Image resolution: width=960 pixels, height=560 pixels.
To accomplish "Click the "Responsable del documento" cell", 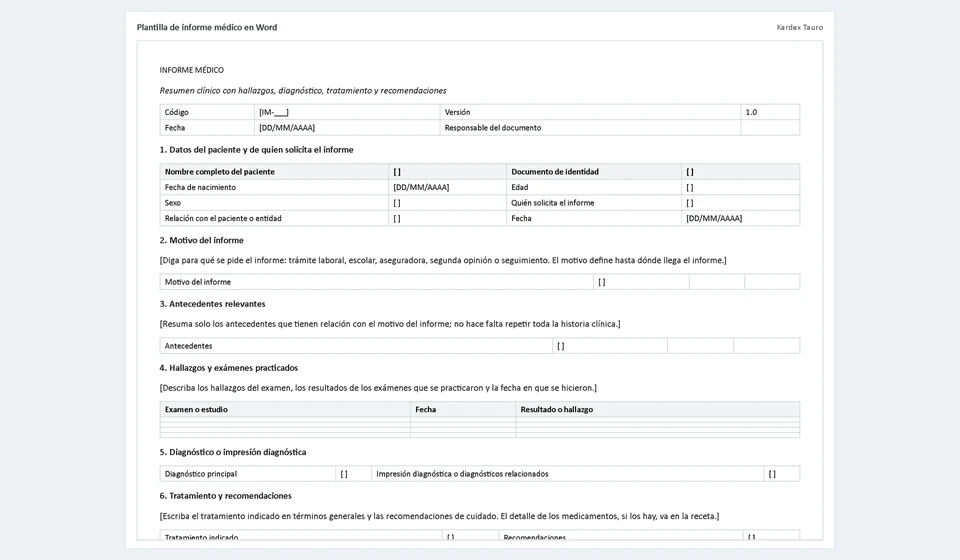I will tap(590, 127).
